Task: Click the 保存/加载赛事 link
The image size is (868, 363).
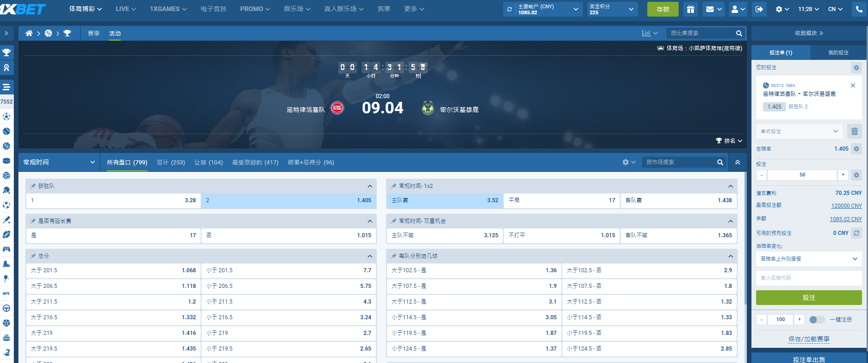Action: 809,339
